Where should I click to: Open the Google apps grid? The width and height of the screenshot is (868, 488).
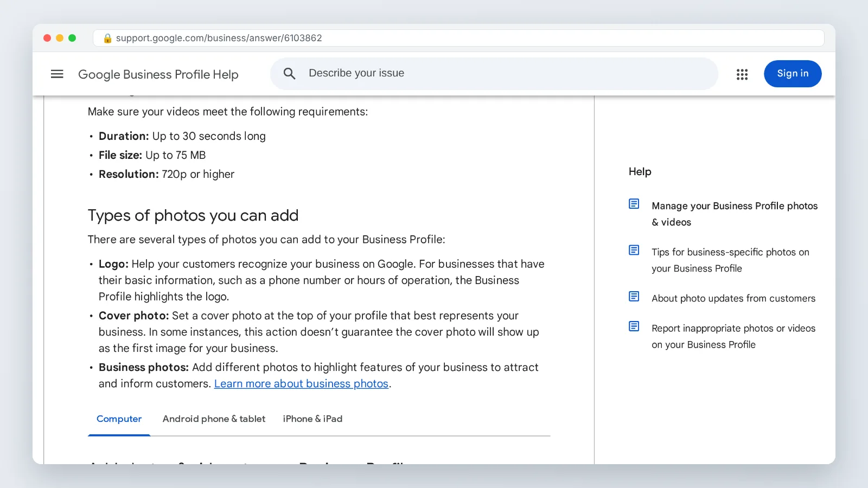[x=742, y=74]
